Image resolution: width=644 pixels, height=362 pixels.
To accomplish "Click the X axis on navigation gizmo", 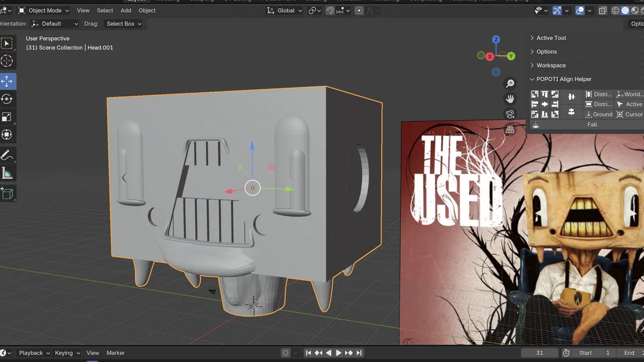I will click(x=489, y=57).
